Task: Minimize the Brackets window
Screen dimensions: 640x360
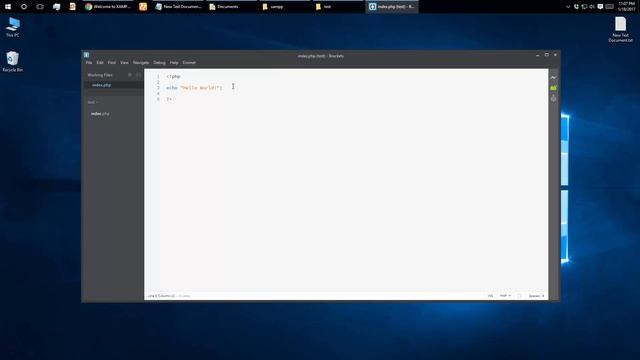Action: [538, 55]
